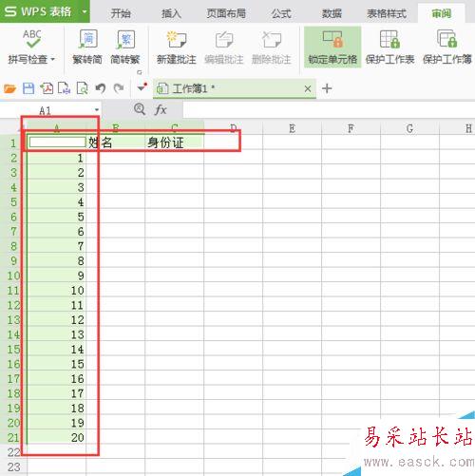Click the cell containing 姓名
This screenshot has height=476, width=475.
coord(116,143)
